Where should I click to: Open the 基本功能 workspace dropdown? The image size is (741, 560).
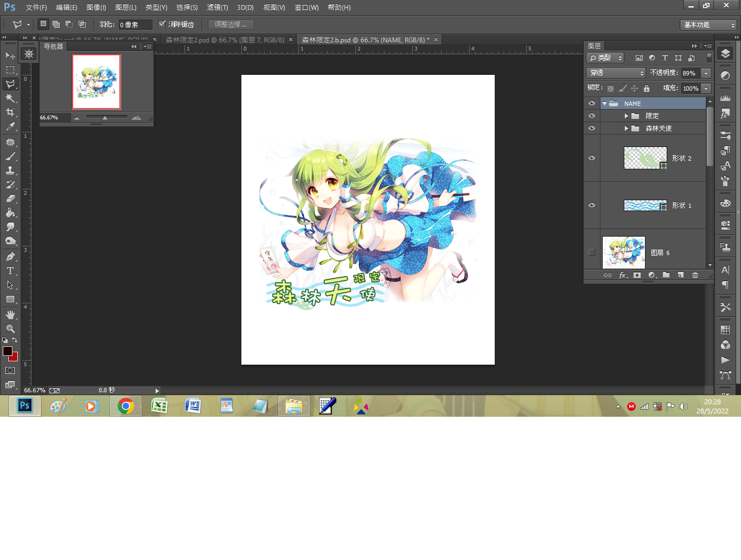(708, 25)
